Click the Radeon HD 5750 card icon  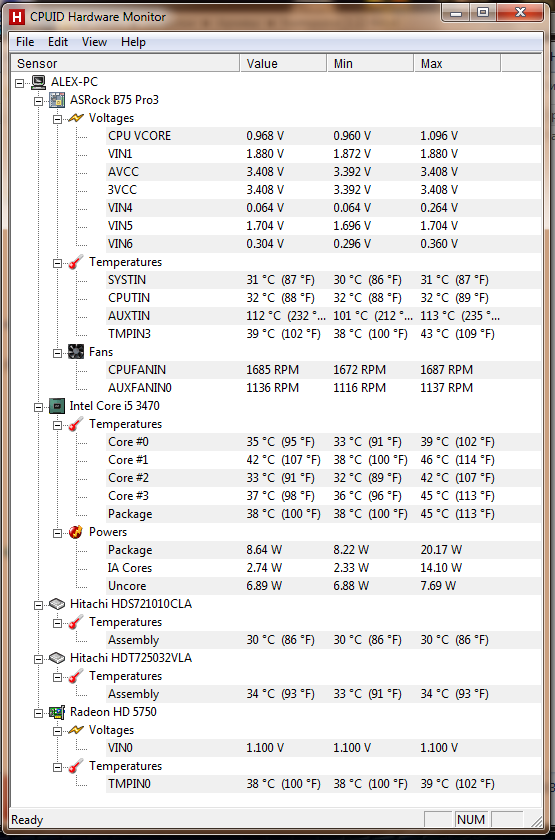pyautogui.click(x=57, y=712)
